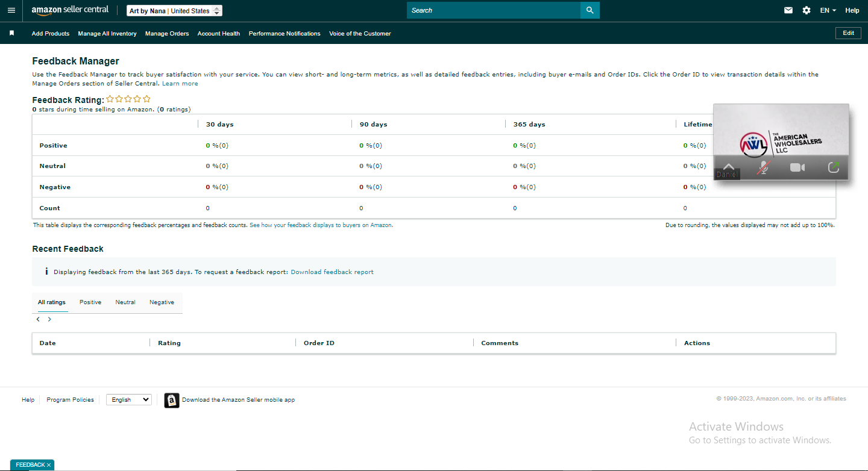Open Account Health page
Image resolution: width=868 pixels, height=471 pixels.
(219, 34)
